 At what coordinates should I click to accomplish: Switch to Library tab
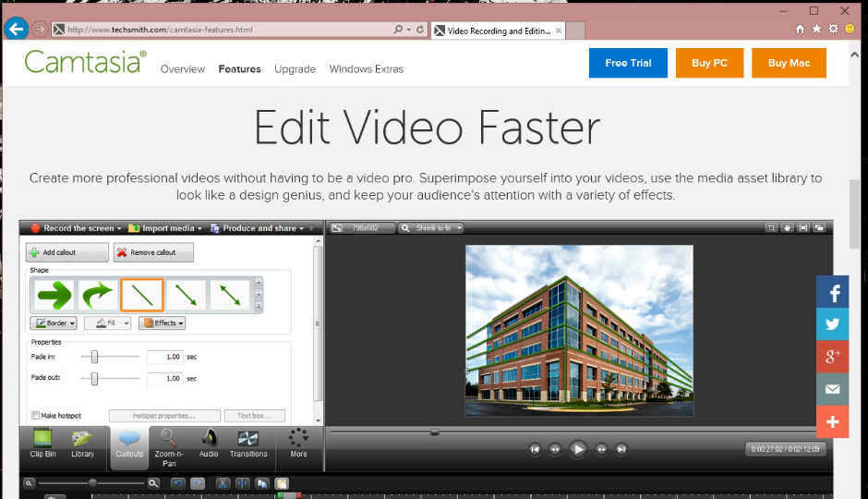(x=82, y=444)
